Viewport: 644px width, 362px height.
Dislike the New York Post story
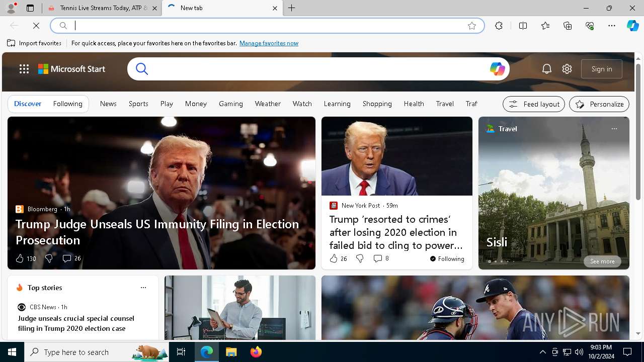point(360,258)
